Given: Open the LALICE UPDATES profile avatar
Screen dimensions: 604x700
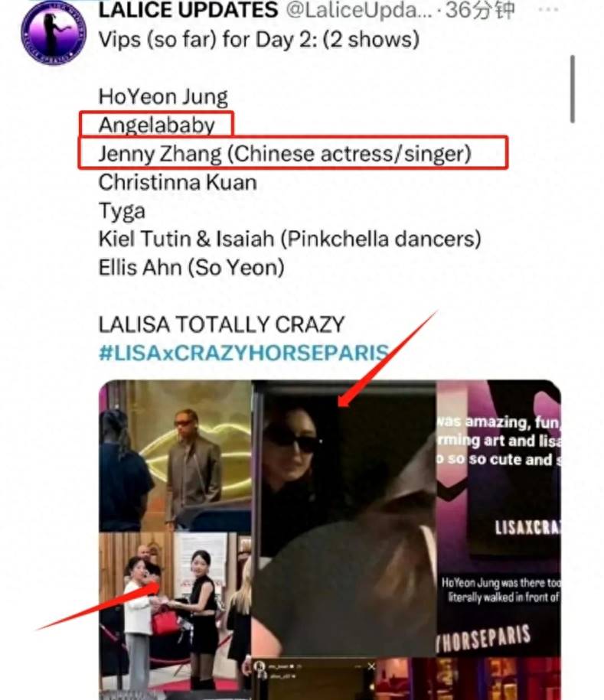Looking at the screenshot, I should [54, 34].
